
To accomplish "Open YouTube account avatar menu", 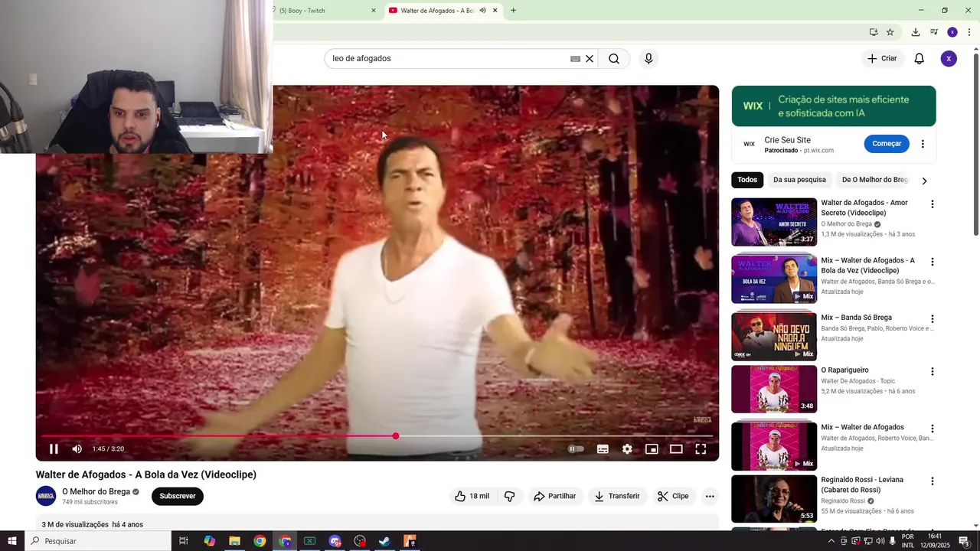I will [x=949, y=59].
